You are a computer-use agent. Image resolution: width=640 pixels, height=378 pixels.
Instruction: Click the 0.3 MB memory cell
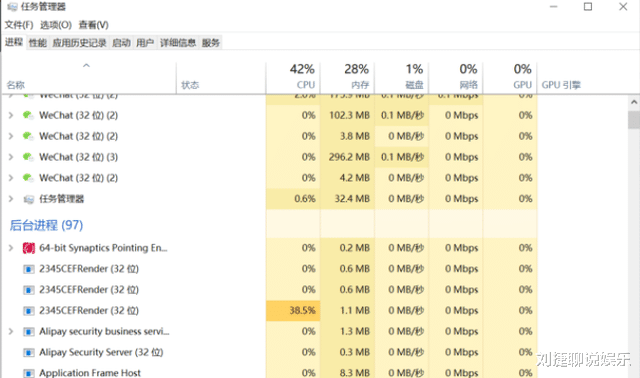click(x=347, y=352)
